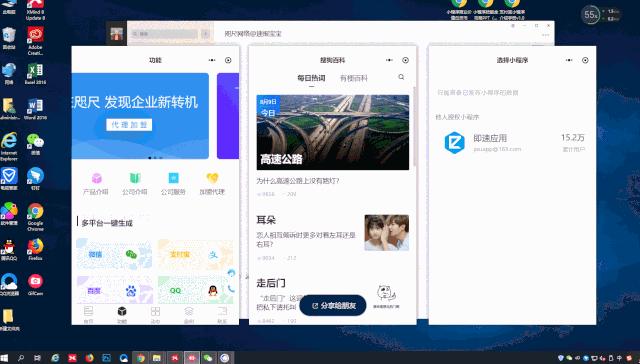Image resolution: width=640 pixels, height=364 pixels.
Task: Open the 高速公路 highway image card
Action: pos(333,132)
